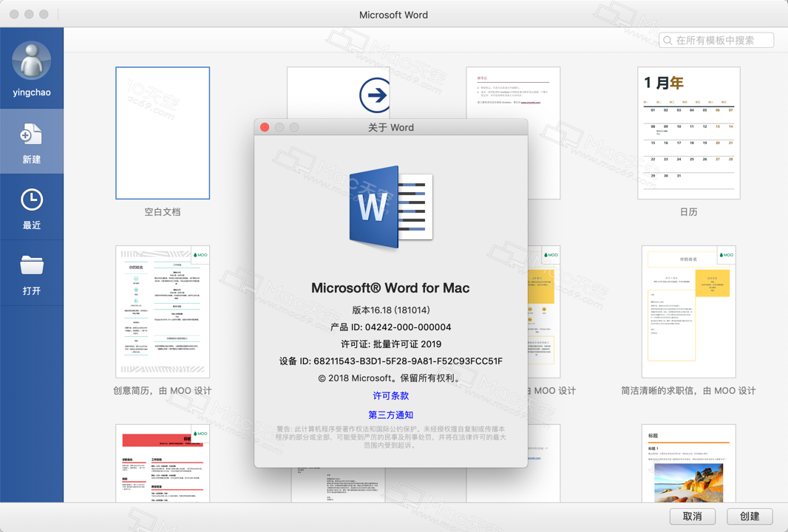Choose the 日历 calendar template thumbnail
The width and height of the screenshot is (788, 532).
coord(688,133)
